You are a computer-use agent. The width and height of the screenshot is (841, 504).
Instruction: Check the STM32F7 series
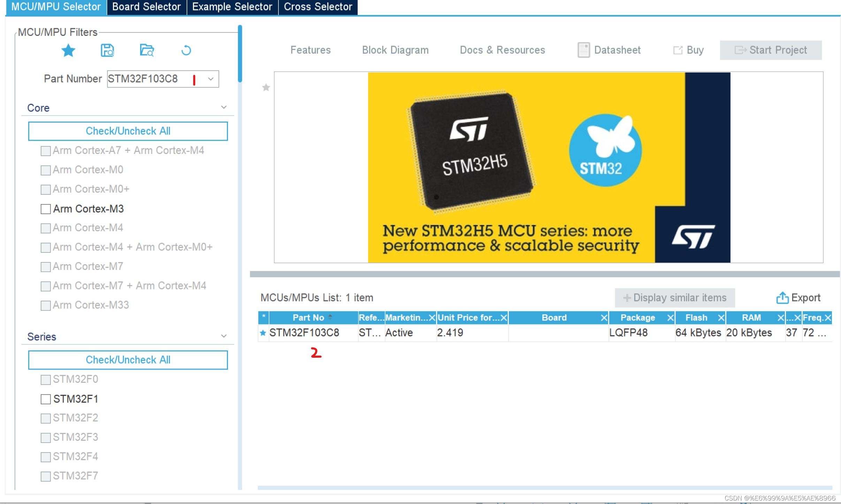46,476
